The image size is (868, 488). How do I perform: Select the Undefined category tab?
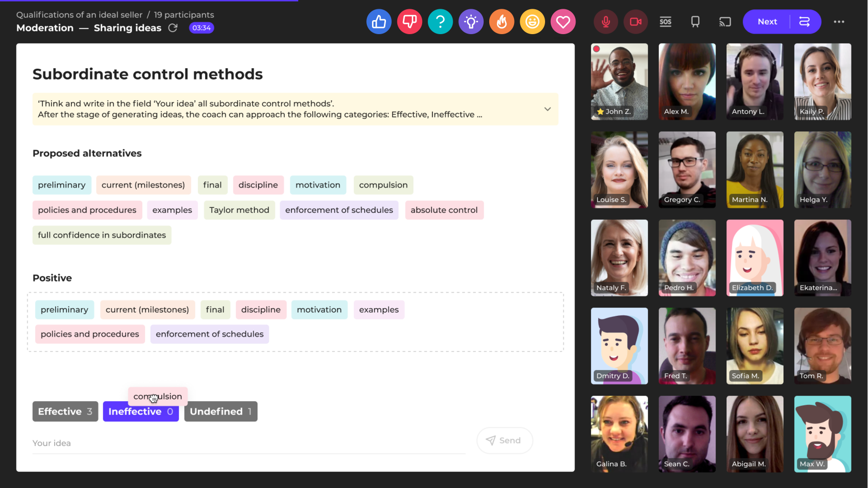(x=221, y=411)
